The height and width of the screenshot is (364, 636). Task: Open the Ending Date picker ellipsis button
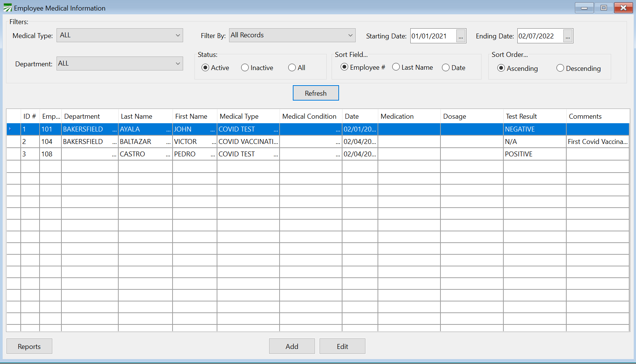tap(568, 36)
